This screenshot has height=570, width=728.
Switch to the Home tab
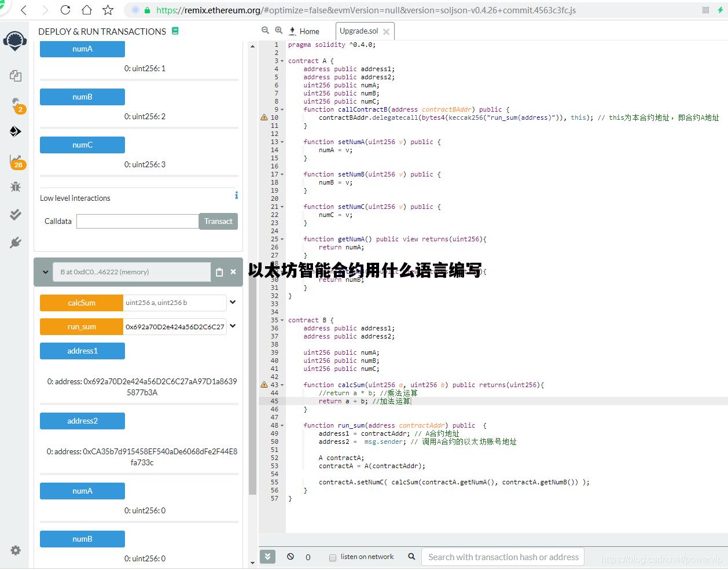click(305, 31)
